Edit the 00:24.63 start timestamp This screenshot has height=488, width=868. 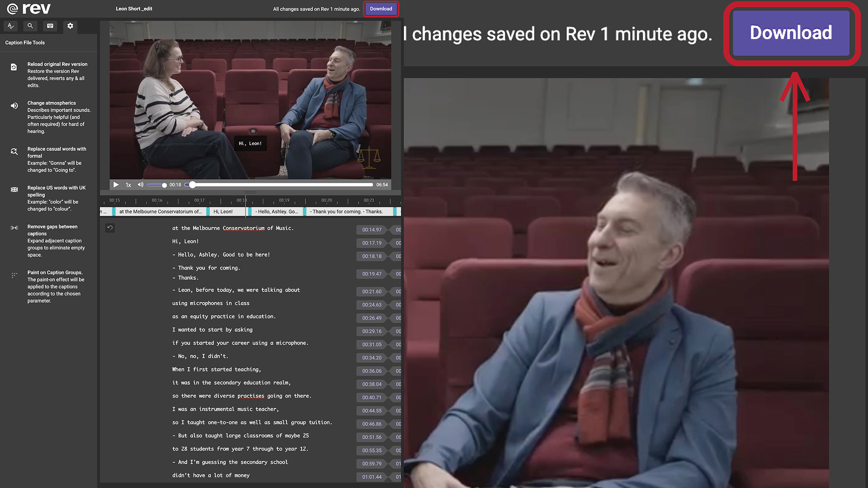(x=372, y=305)
